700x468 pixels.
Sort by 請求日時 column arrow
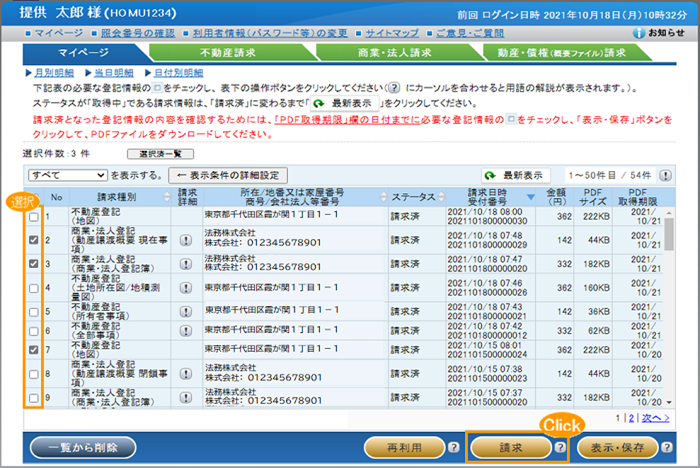530,198
